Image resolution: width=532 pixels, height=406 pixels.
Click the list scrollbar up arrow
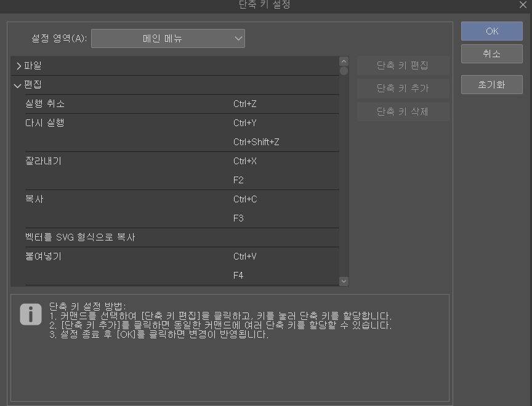[344, 62]
